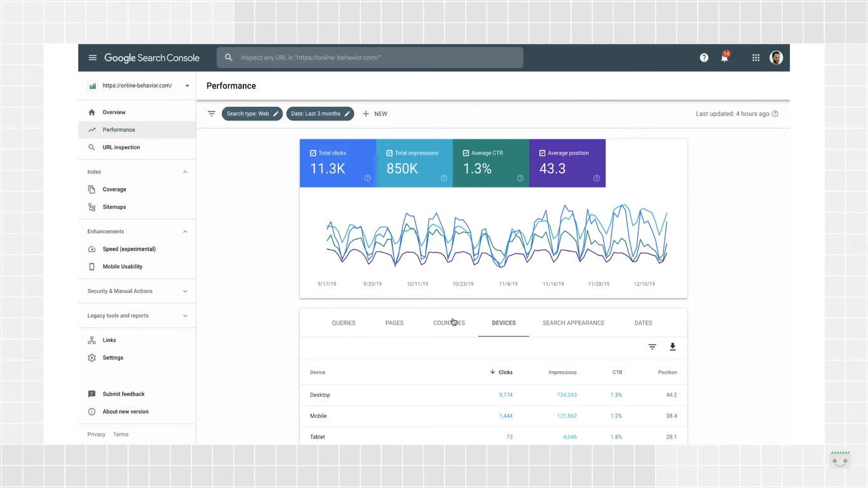Click the filter list icon beside Search type
The width and height of the screenshot is (868, 488).
click(x=212, y=114)
